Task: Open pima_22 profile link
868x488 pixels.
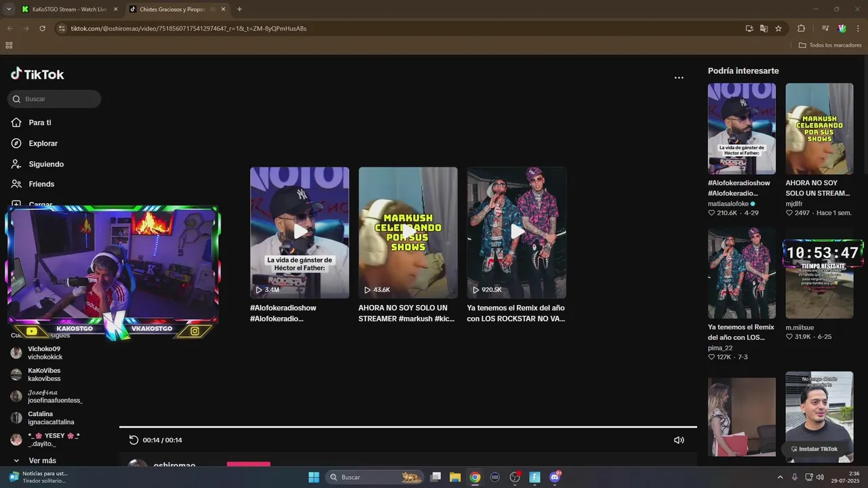Action: click(x=720, y=348)
